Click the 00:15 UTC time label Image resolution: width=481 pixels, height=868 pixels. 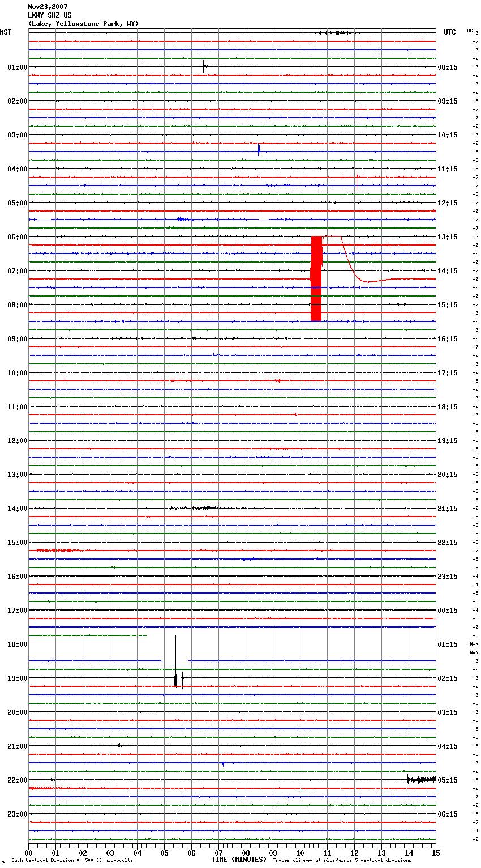pyautogui.click(x=448, y=611)
